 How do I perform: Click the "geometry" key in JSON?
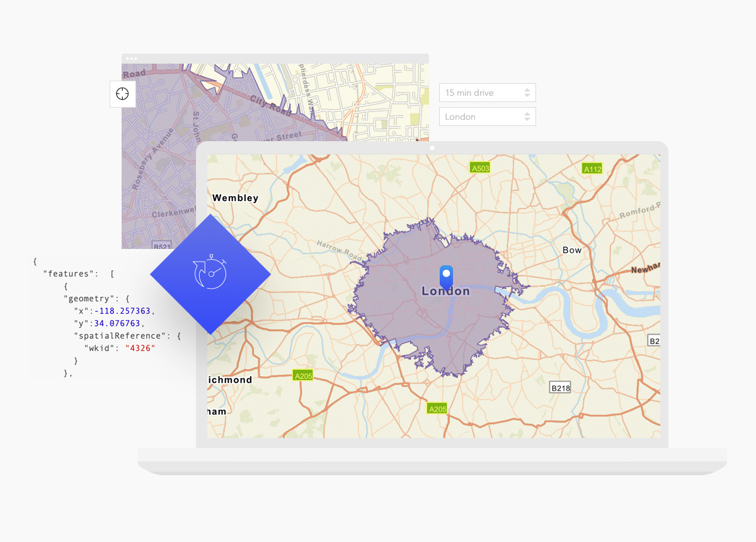pos(88,298)
